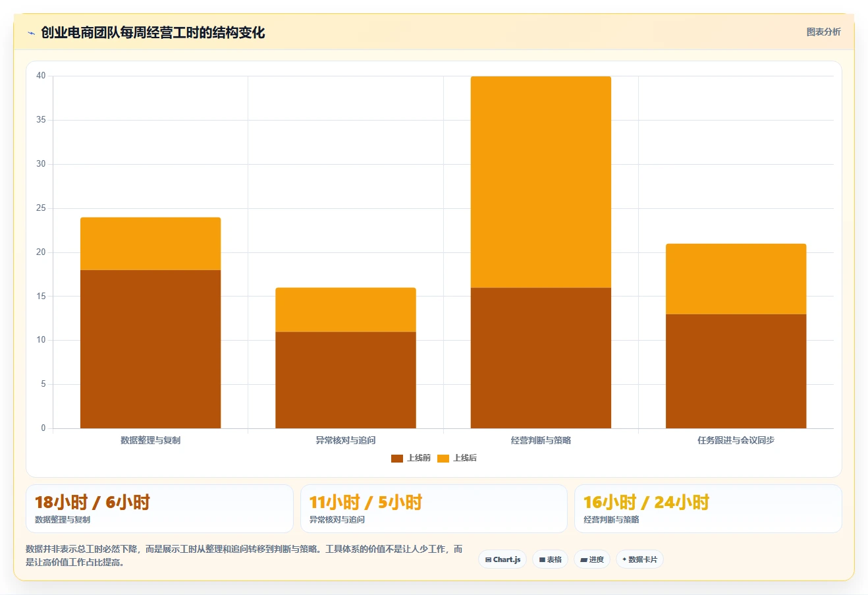Image resolution: width=868 pixels, height=595 pixels.
Task: Click the y-axis value 30
Action: coord(41,164)
